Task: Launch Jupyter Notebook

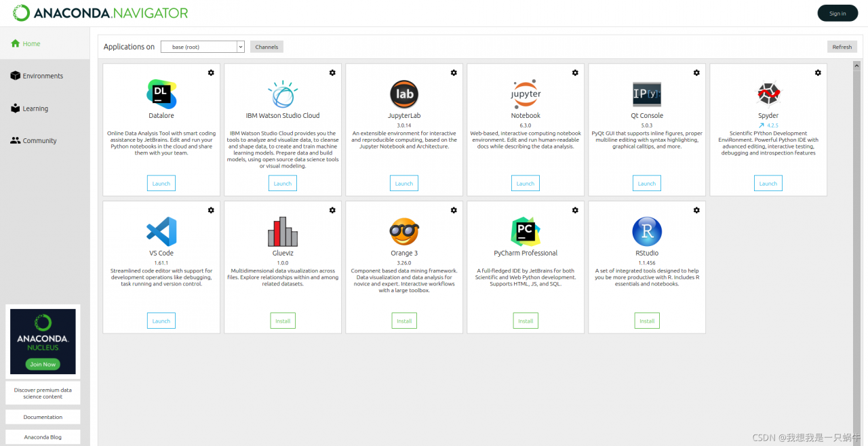Action: click(x=526, y=183)
